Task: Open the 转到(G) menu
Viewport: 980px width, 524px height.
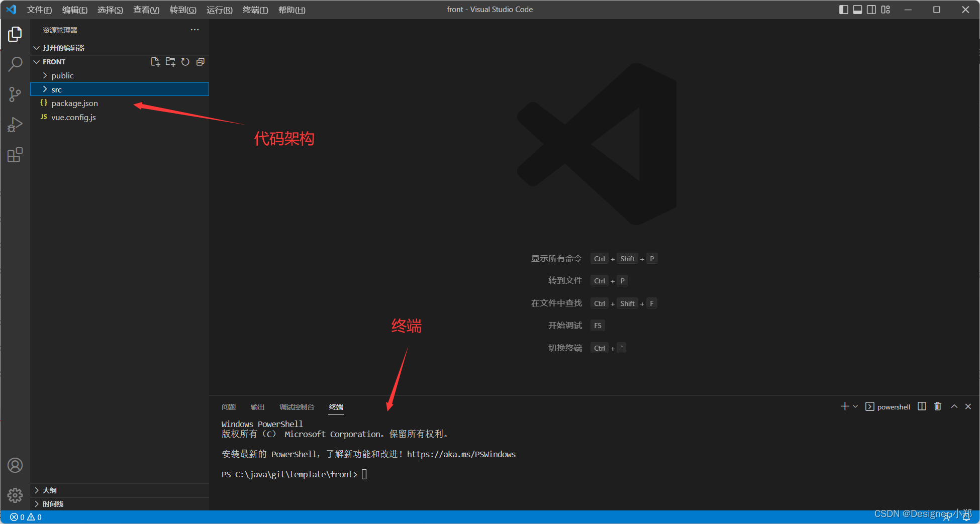Action: pyautogui.click(x=183, y=10)
